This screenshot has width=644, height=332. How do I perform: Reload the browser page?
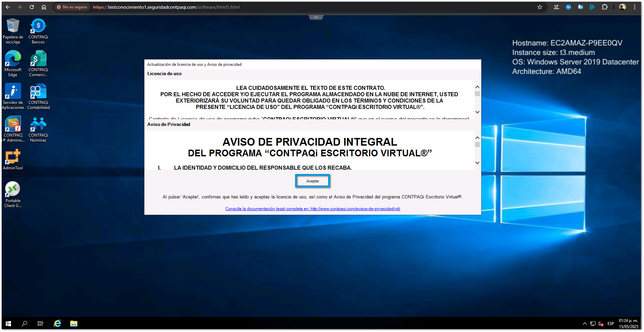32,7
